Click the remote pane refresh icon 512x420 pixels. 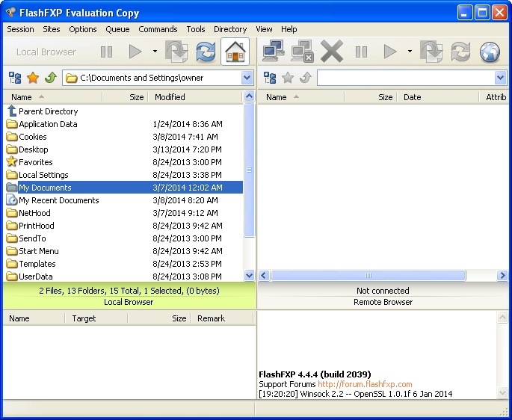point(460,52)
